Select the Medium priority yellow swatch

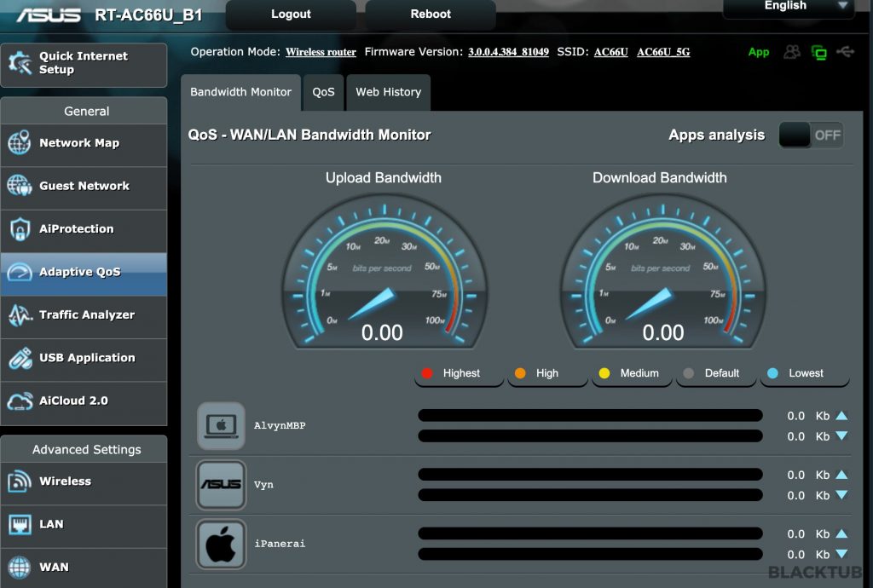coord(604,373)
